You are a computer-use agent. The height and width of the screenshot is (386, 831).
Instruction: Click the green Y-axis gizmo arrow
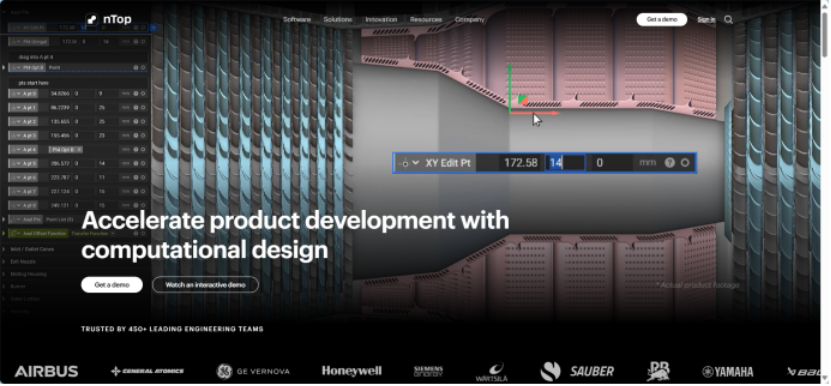pos(509,87)
